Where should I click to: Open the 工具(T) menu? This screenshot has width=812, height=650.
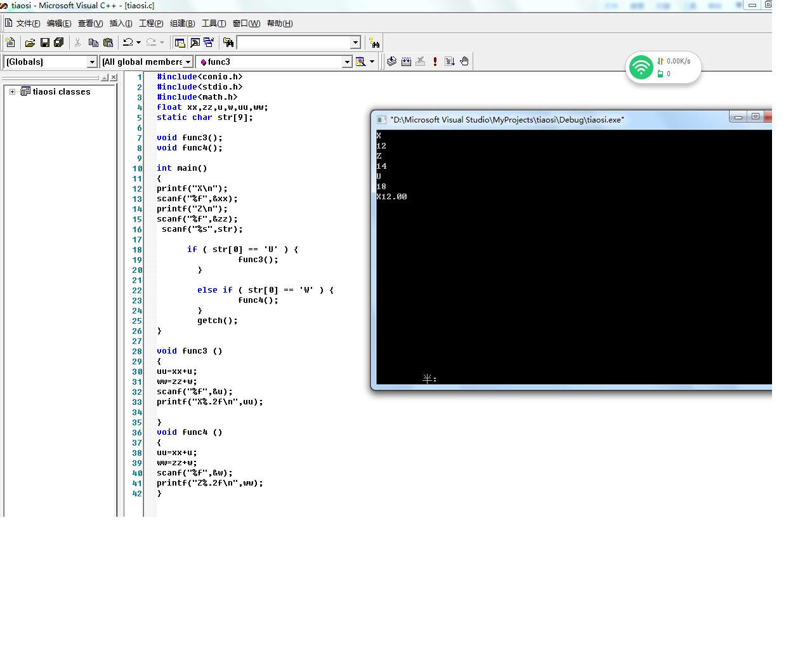[214, 23]
